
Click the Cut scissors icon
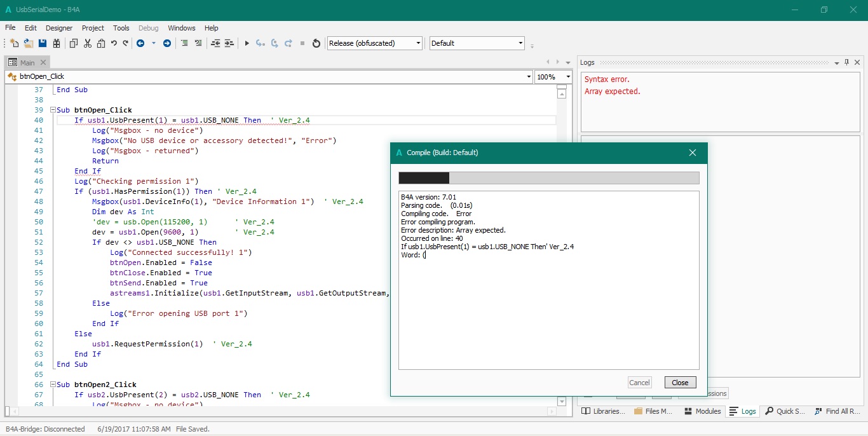tap(88, 43)
